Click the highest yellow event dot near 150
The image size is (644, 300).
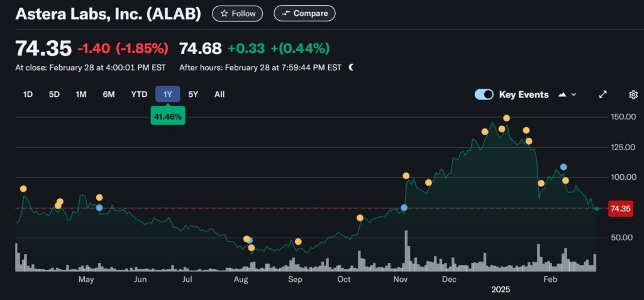click(x=506, y=118)
